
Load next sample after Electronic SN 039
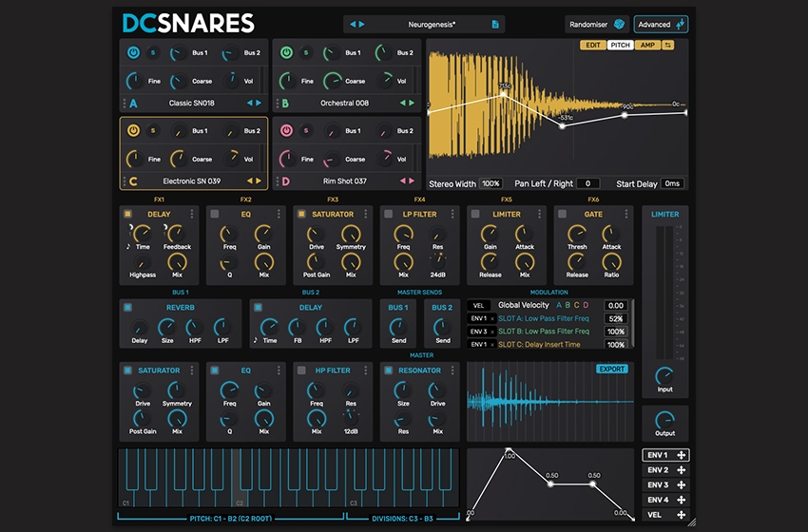tap(259, 181)
